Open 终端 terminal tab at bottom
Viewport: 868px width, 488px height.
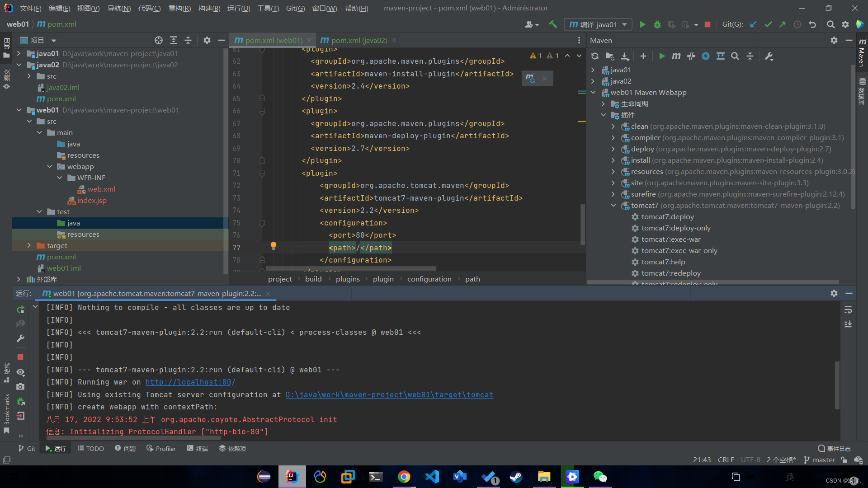(198, 448)
